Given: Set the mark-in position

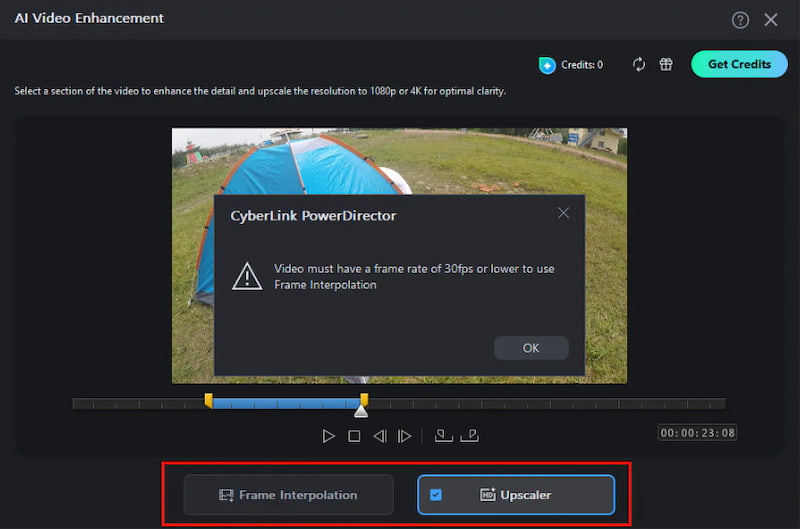Looking at the screenshot, I should click(x=443, y=436).
